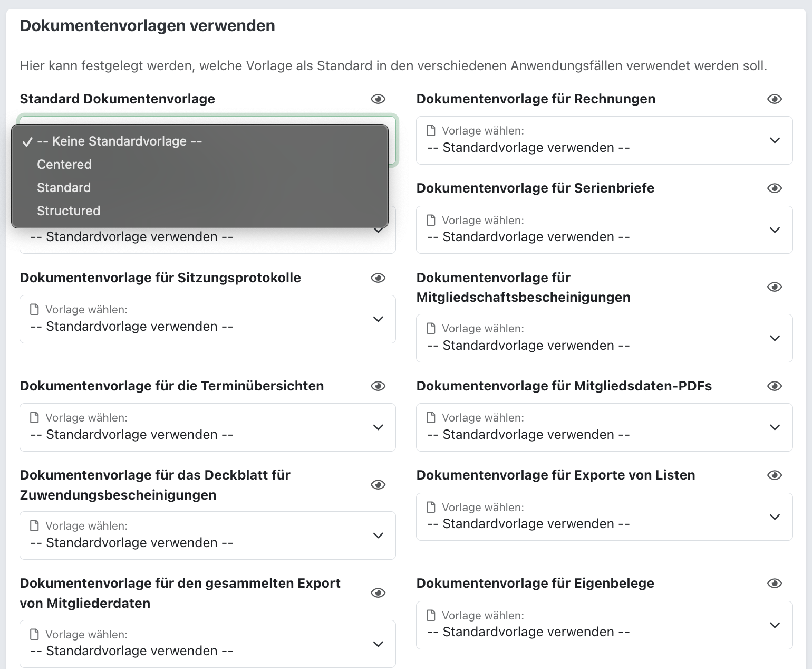Open the Eigenbelege template dropdown

[604, 625]
